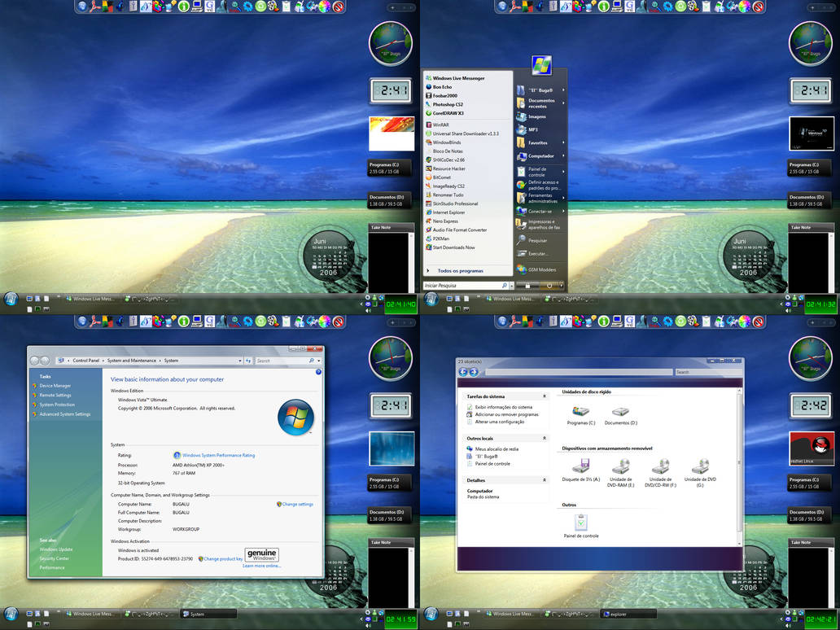Click the Learn more online link

pos(261,567)
